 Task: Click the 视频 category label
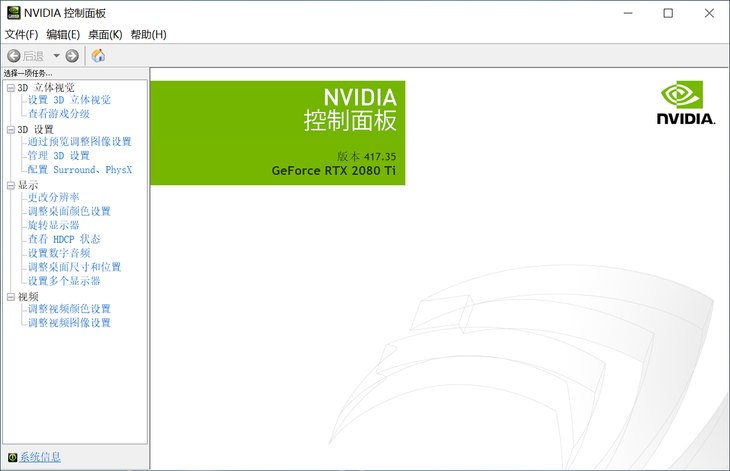pyautogui.click(x=28, y=297)
